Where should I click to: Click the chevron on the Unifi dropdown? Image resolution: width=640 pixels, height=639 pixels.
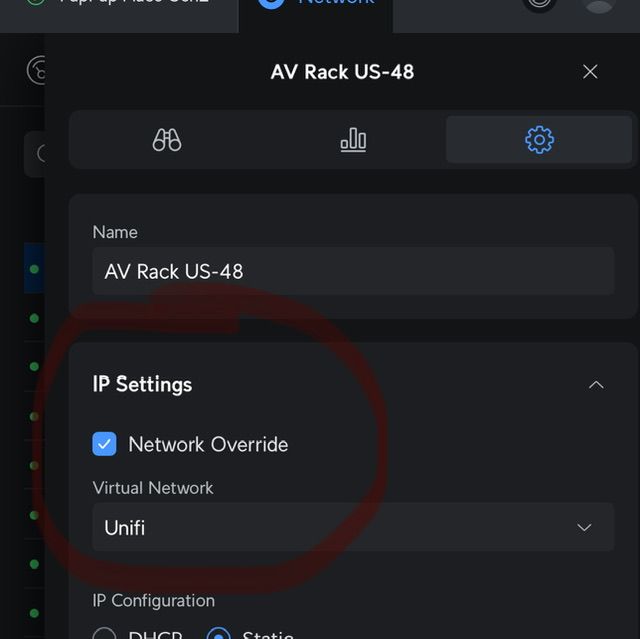coord(585,527)
